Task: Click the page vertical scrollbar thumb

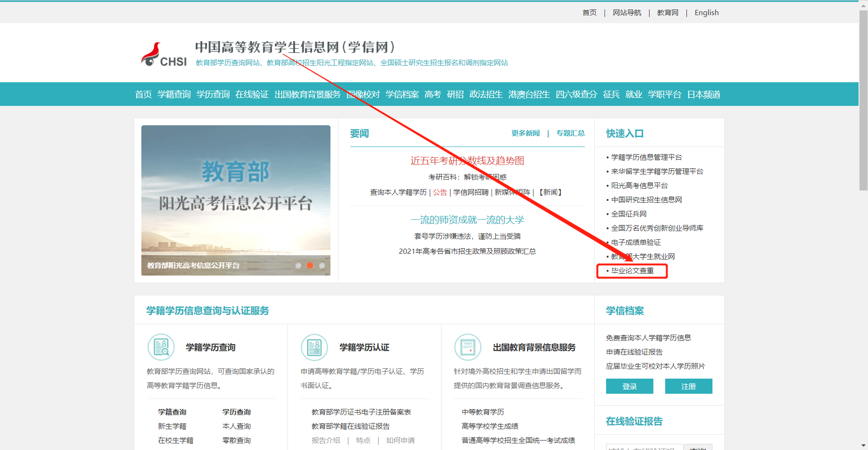Action: pos(864,99)
